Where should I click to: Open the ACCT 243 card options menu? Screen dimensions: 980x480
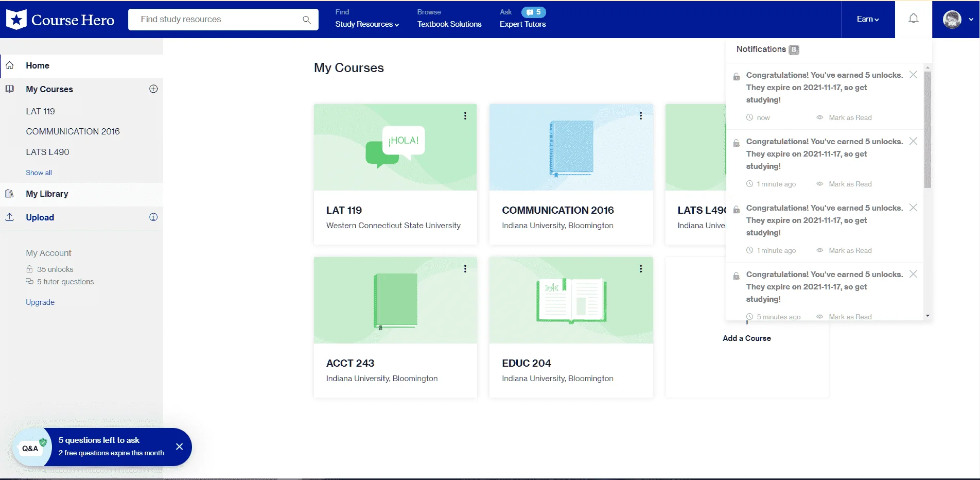(465, 269)
